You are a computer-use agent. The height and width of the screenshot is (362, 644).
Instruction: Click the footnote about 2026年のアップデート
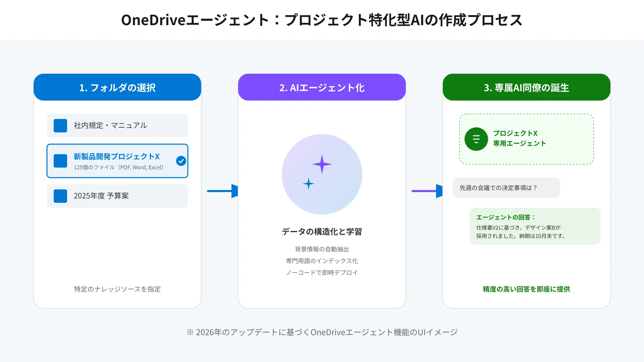[322, 332]
